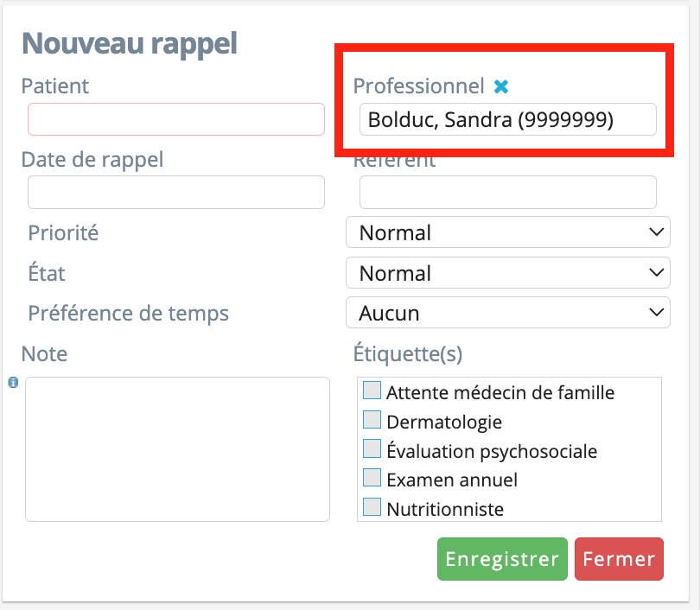This screenshot has width=700, height=610.
Task: Toggle the Nutritionniste tag checkbox
Action: [372, 507]
